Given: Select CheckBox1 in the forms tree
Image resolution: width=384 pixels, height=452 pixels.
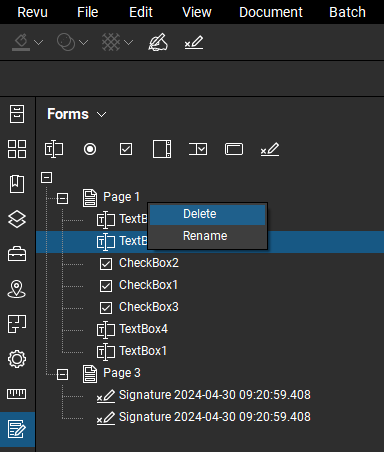Looking at the screenshot, I should (x=148, y=285).
